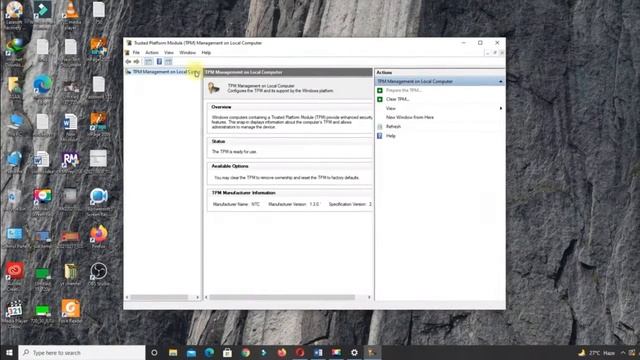Click scroll-right arrow of center pane scrollbar
The image size is (640, 360).
(x=369, y=298)
